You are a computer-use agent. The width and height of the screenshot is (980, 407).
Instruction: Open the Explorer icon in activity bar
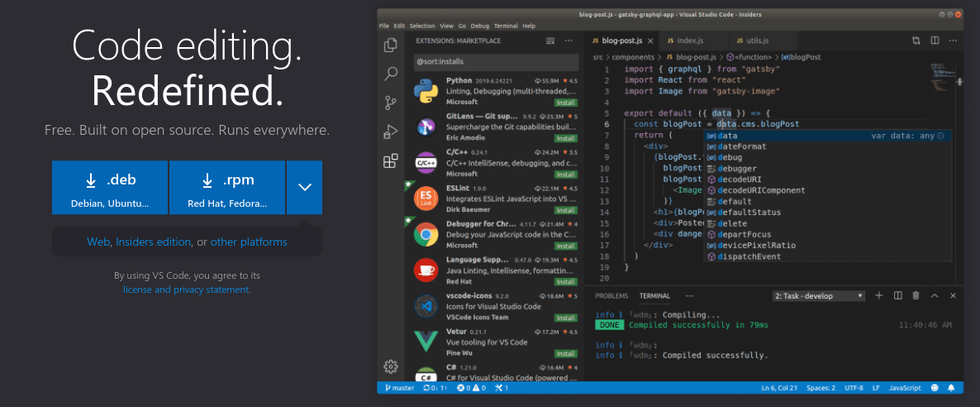pyautogui.click(x=391, y=45)
